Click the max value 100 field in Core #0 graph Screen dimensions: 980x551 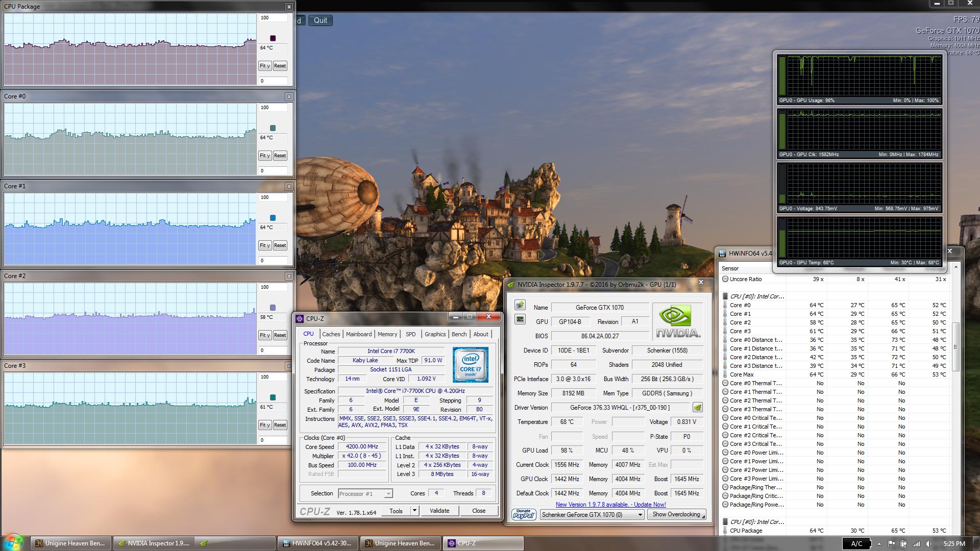273,108
